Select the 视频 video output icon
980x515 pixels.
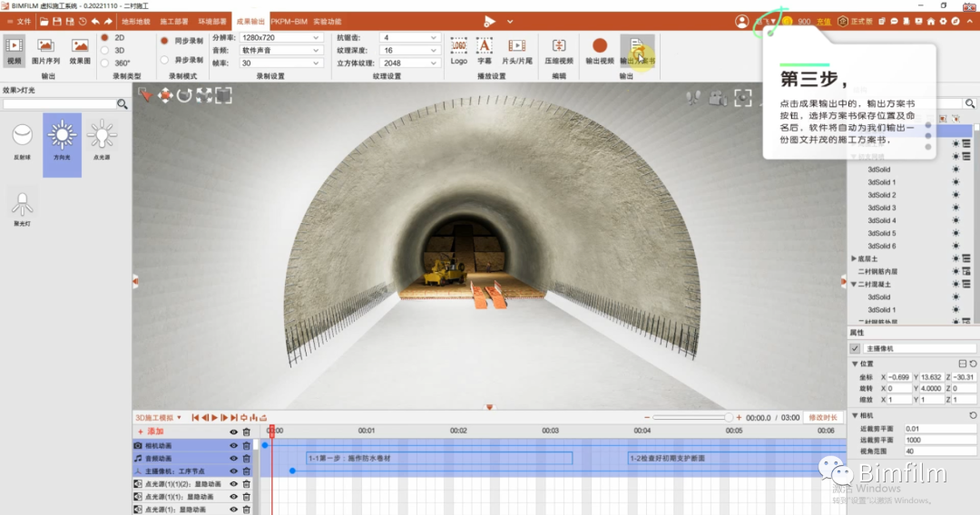[14, 51]
